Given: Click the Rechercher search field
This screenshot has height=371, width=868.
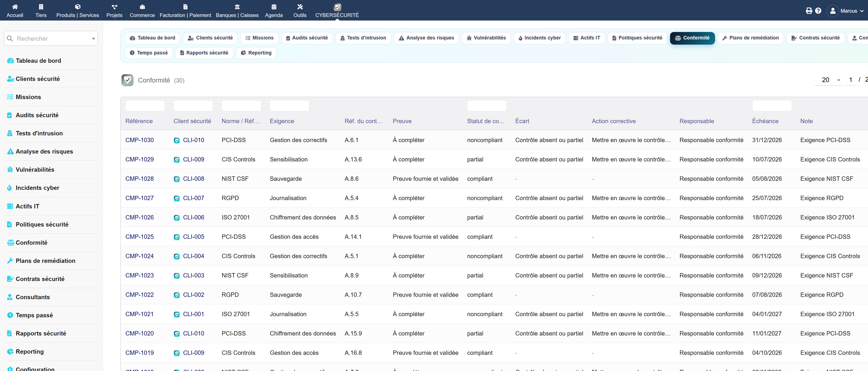Looking at the screenshot, I should [51, 38].
